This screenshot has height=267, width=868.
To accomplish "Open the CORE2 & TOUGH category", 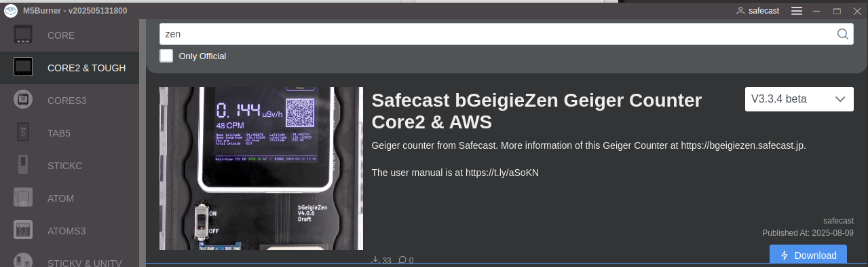I will tap(69, 68).
